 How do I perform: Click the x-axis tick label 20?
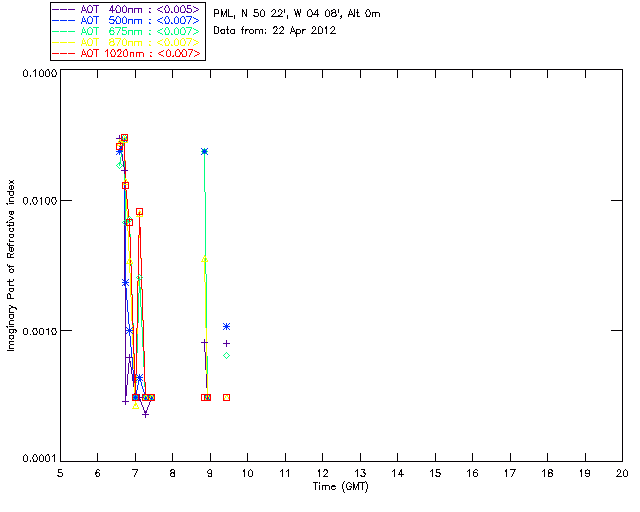[622, 473]
